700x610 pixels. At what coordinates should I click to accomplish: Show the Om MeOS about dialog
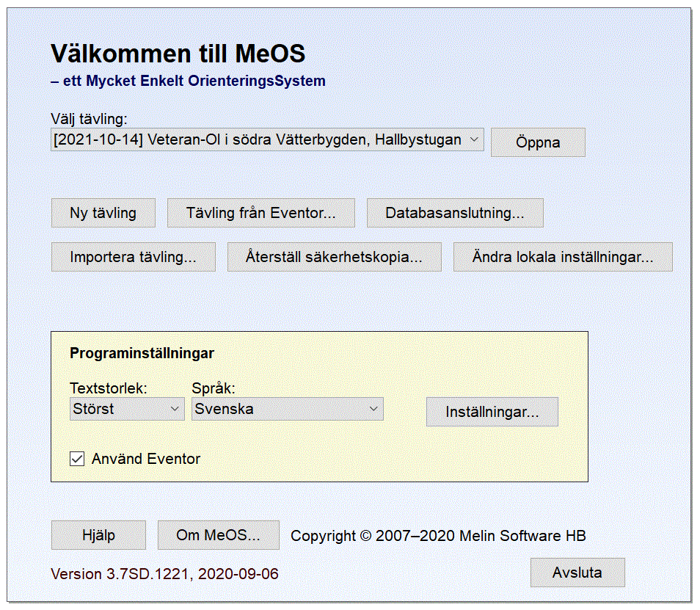[217, 535]
